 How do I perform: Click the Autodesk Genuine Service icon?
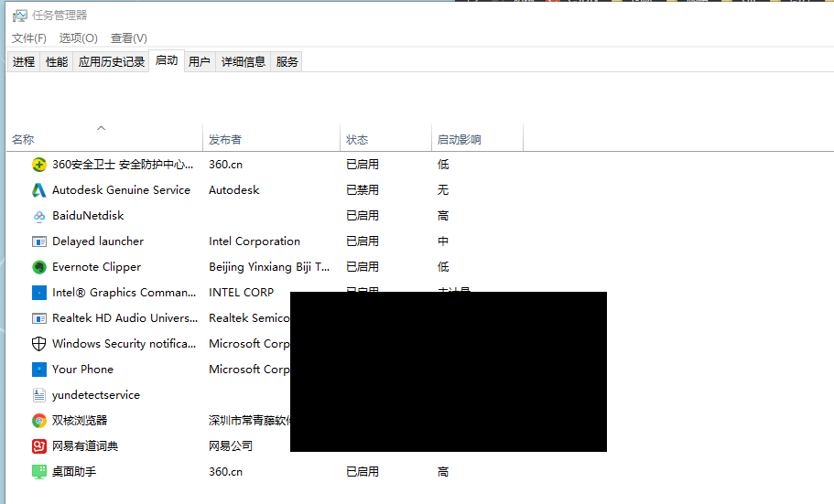38,190
